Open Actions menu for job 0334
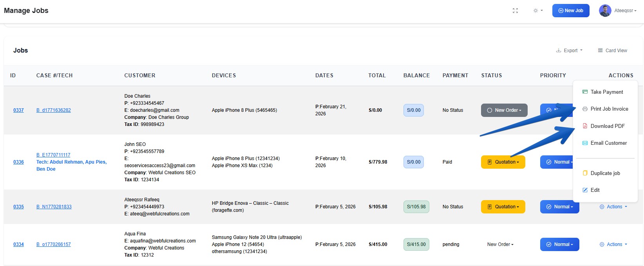644x266 pixels. 613,244
